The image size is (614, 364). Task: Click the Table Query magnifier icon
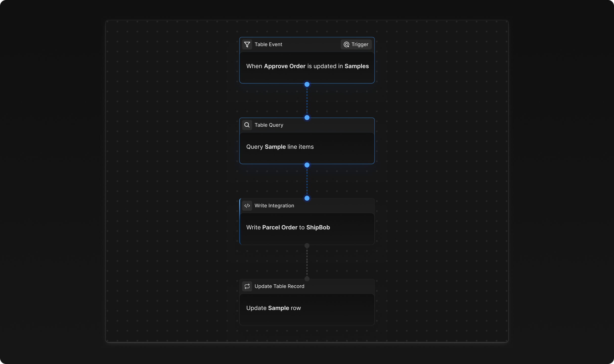(247, 125)
